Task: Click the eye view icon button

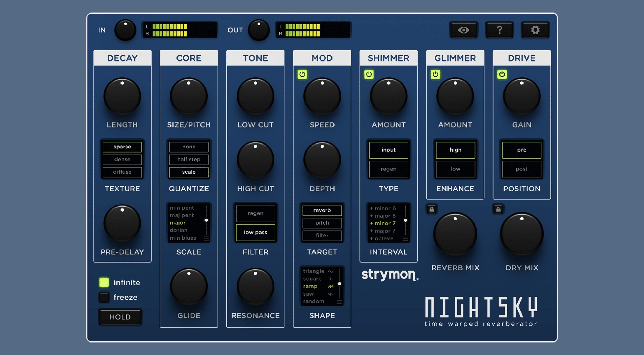Action: (463, 30)
